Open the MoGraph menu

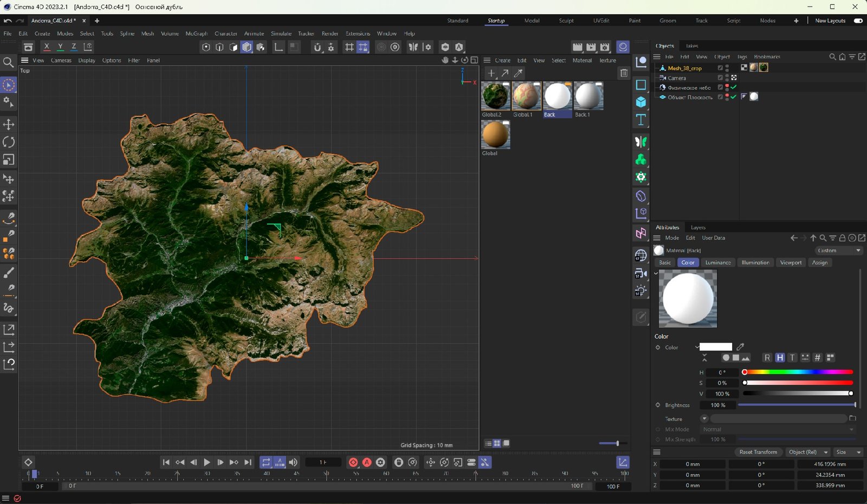point(196,34)
